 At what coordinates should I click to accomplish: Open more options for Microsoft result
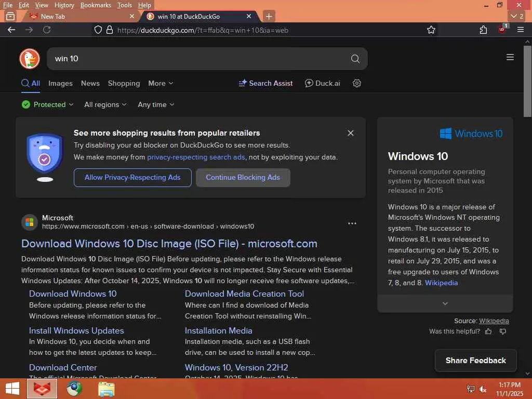click(x=352, y=223)
